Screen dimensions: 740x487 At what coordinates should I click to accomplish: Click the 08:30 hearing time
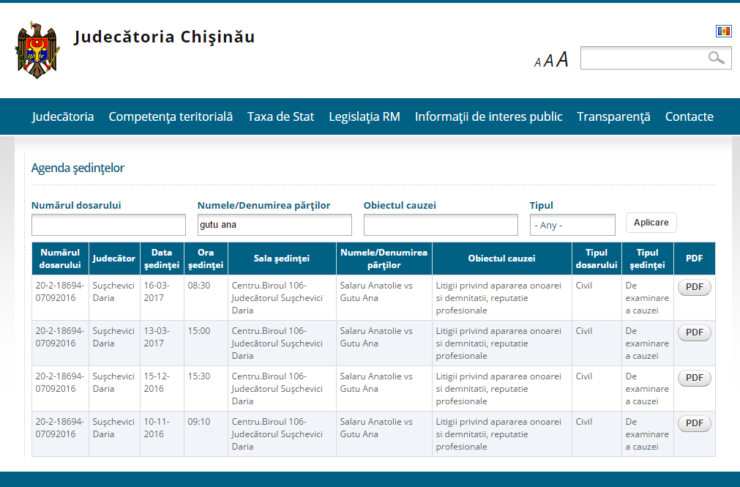tap(199, 285)
